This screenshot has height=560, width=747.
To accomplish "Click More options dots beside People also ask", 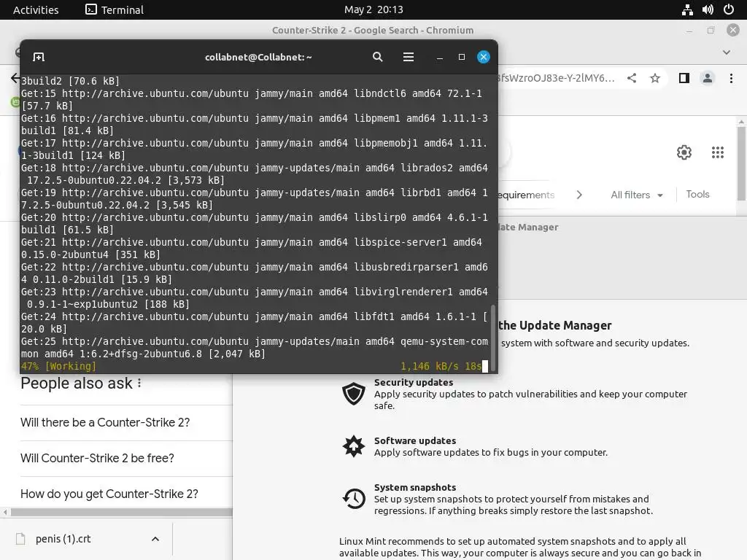I will (139, 383).
